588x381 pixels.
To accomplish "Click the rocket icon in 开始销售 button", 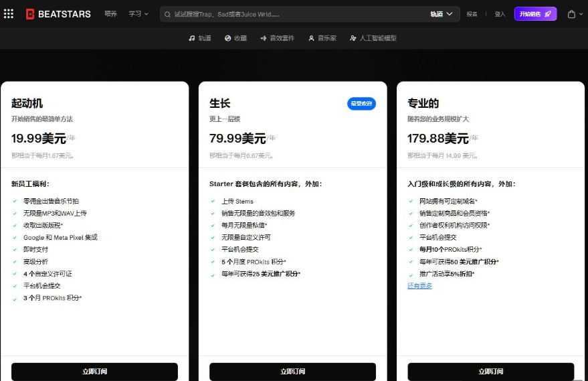I will pyautogui.click(x=548, y=14).
